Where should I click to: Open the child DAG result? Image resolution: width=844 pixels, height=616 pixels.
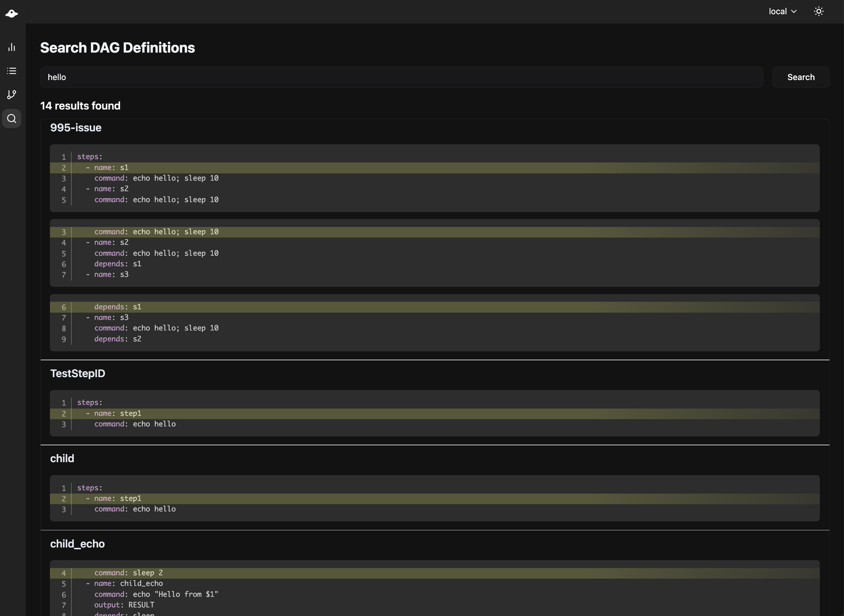[x=62, y=459]
